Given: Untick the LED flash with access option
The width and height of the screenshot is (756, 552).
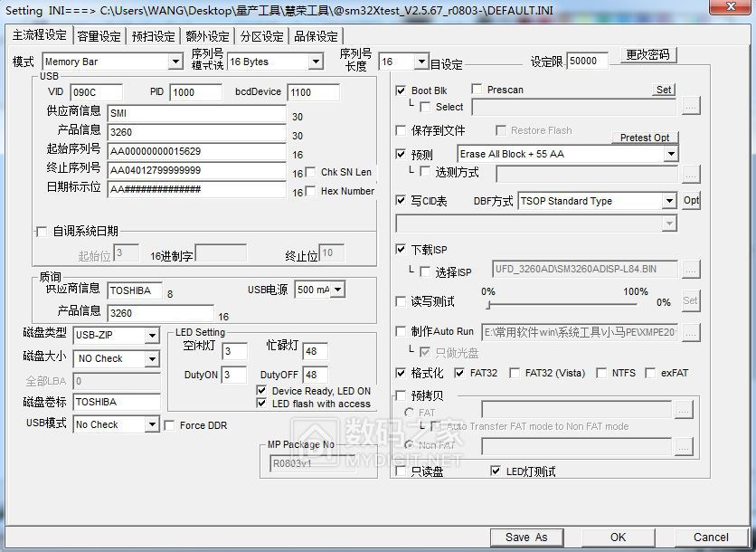Looking at the screenshot, I should click(262, 404).
